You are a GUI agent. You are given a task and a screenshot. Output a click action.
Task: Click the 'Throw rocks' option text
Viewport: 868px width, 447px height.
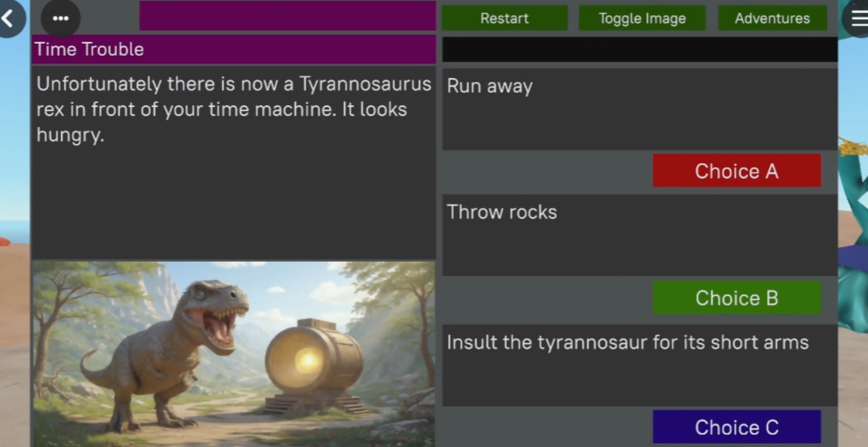pos(502,212)
